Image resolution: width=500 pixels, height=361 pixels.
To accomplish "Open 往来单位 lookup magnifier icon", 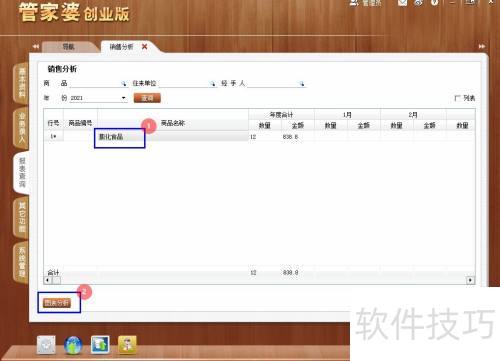I will pyautogui.click(x=212, y=84).
